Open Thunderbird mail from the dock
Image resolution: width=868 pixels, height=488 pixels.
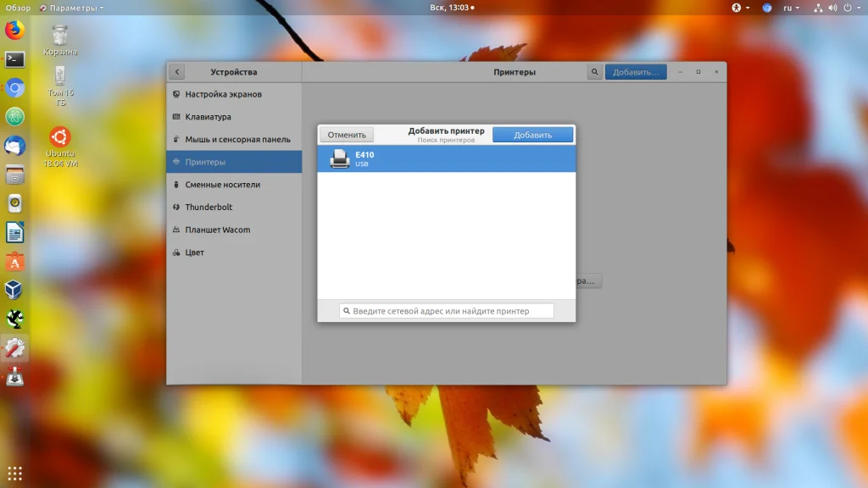15,146
